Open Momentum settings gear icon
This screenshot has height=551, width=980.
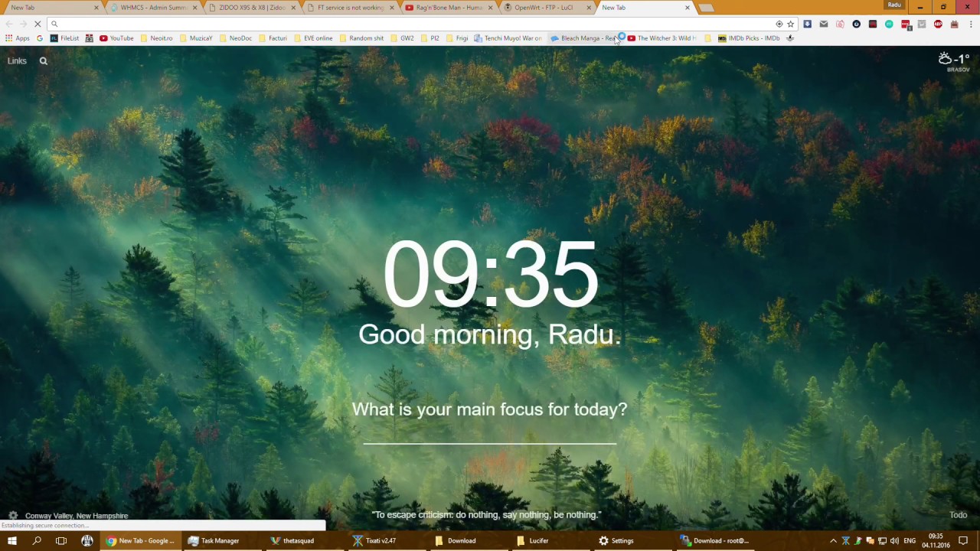(x=12, y=516)
